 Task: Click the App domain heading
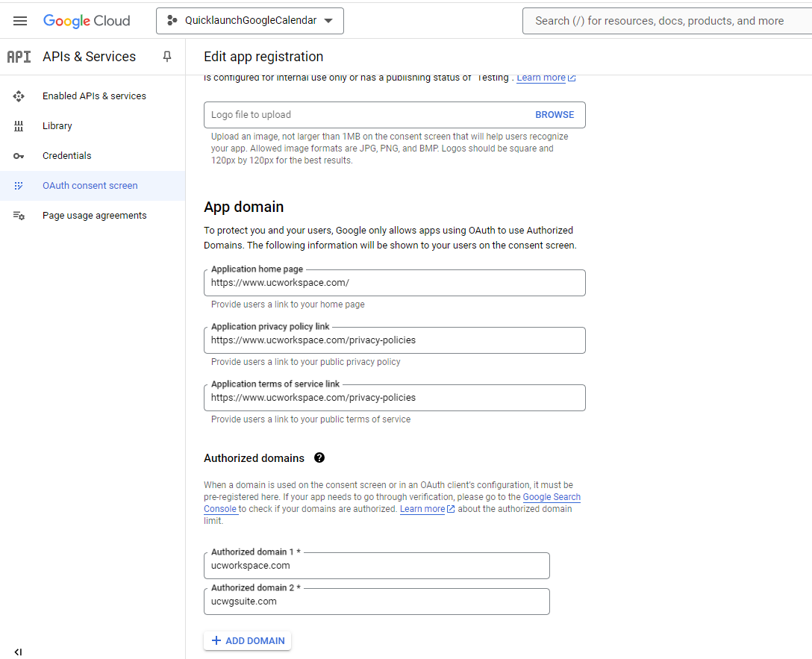244,207
